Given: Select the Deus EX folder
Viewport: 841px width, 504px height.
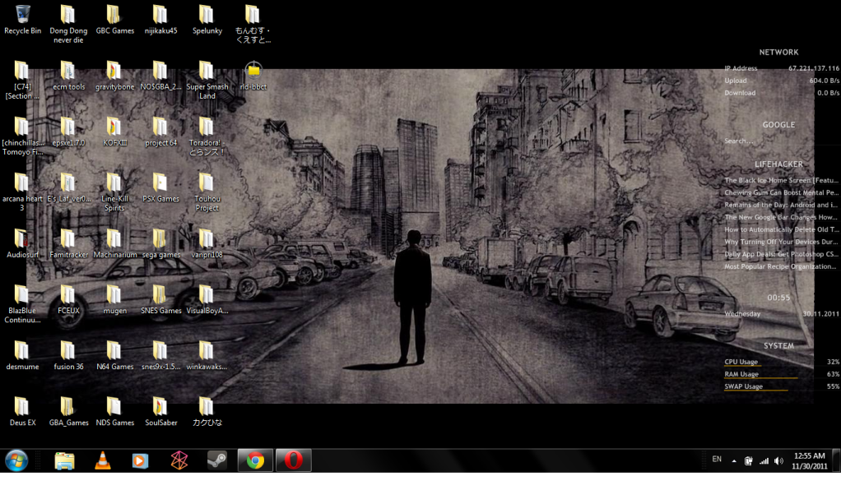Looking at the screenshot, I should [x=22, y=411].
